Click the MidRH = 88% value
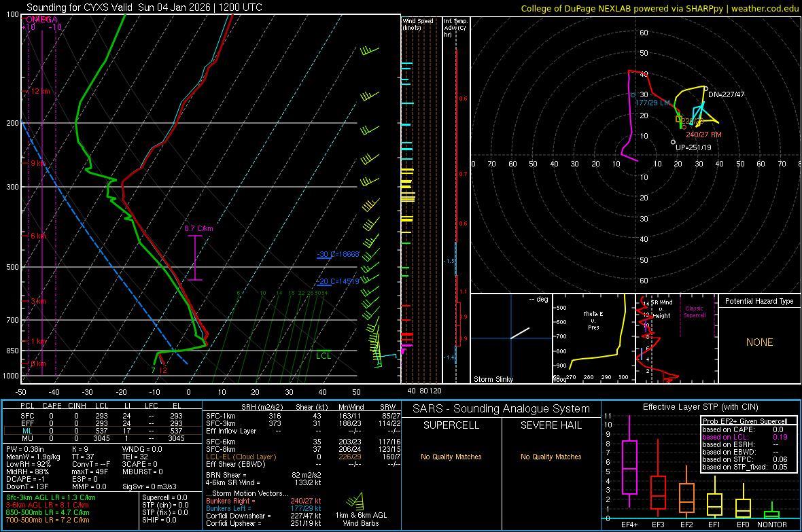Screen dimensions: 802x532 pyautogui.click(x=27, y=472)
